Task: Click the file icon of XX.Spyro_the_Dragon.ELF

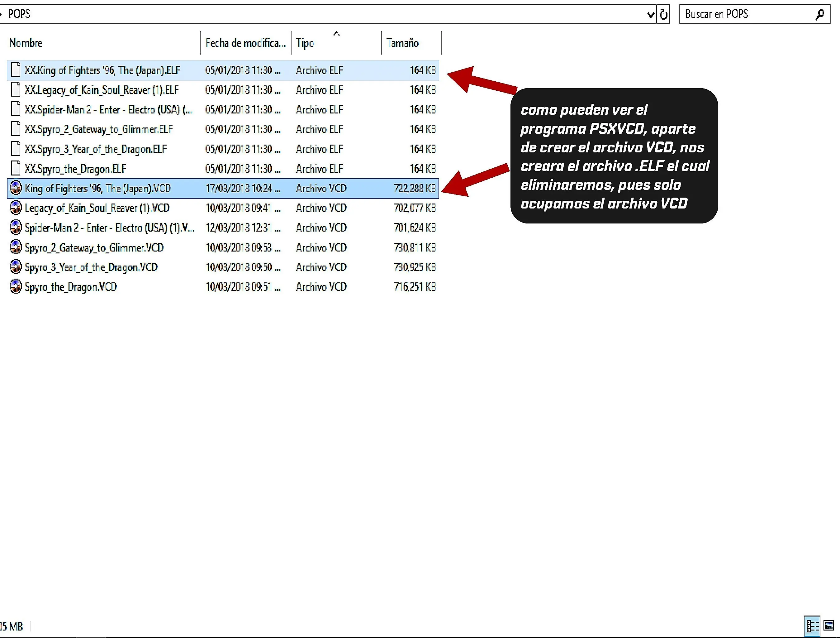Action: click(x=16, y=168)
